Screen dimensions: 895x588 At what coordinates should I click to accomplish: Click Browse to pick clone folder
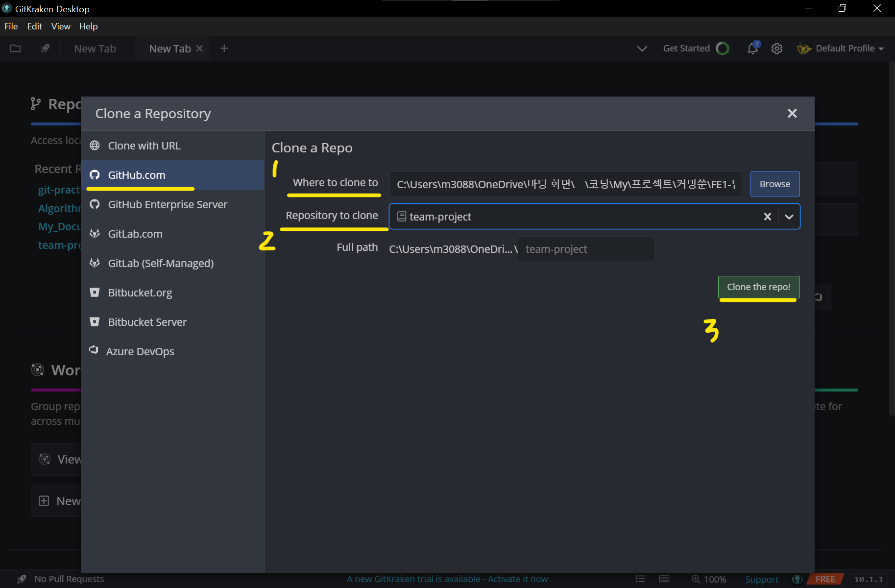coord(775,184)
